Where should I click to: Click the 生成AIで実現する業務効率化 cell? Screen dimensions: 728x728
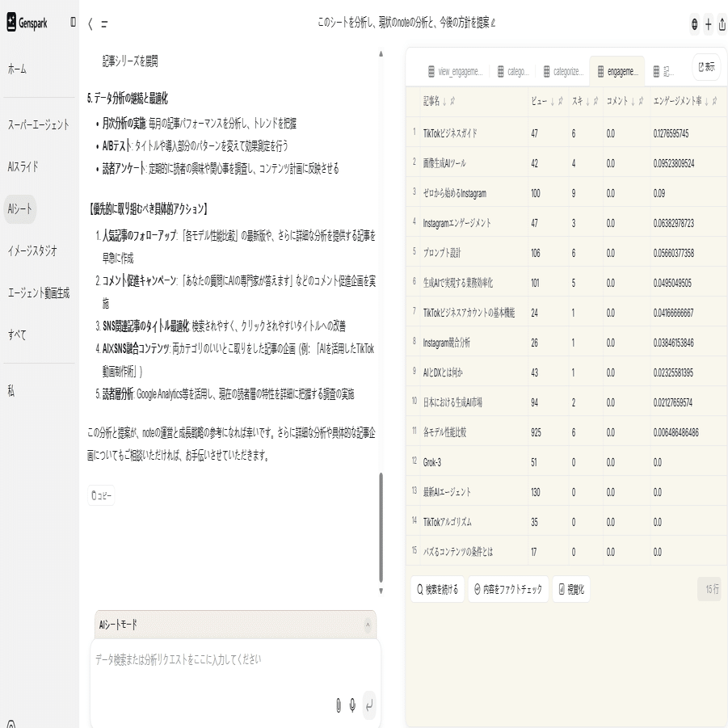click(x=473, y=283)
